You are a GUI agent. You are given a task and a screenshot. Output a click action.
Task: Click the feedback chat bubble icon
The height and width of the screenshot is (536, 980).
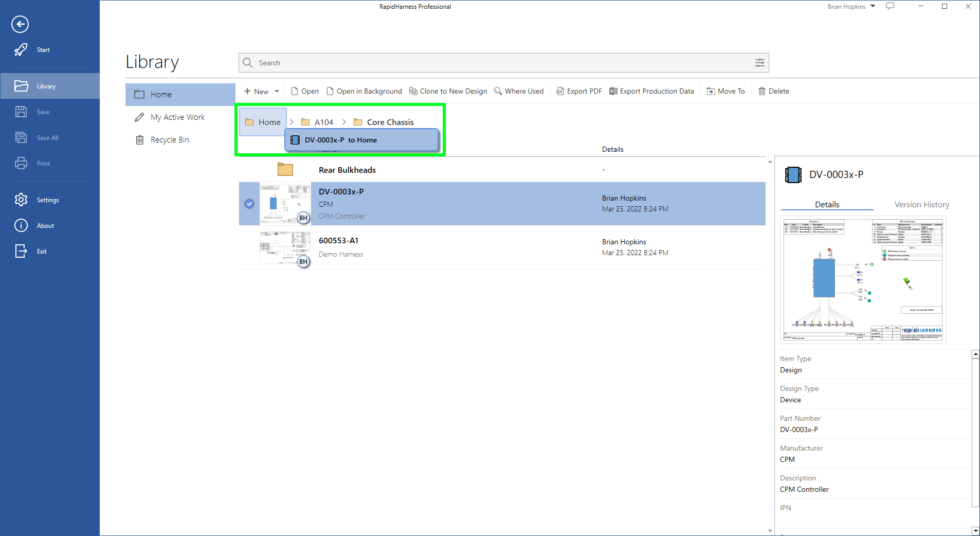pyautogui.click(x=890, y=6)
